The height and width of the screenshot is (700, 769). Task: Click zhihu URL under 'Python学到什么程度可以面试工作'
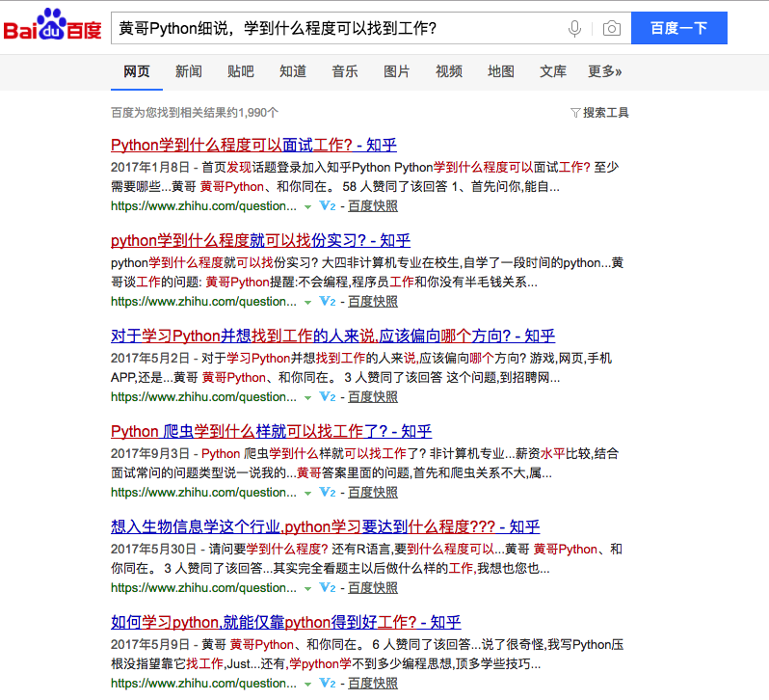point(203,206)
